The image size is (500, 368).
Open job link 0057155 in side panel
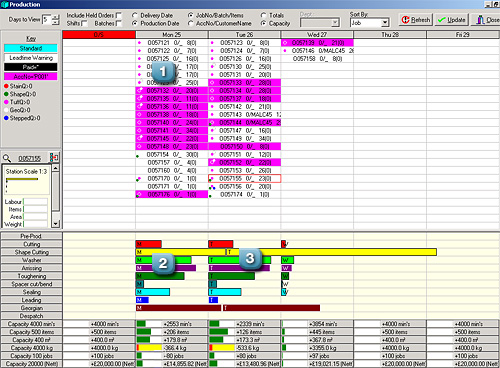[29, 158]
